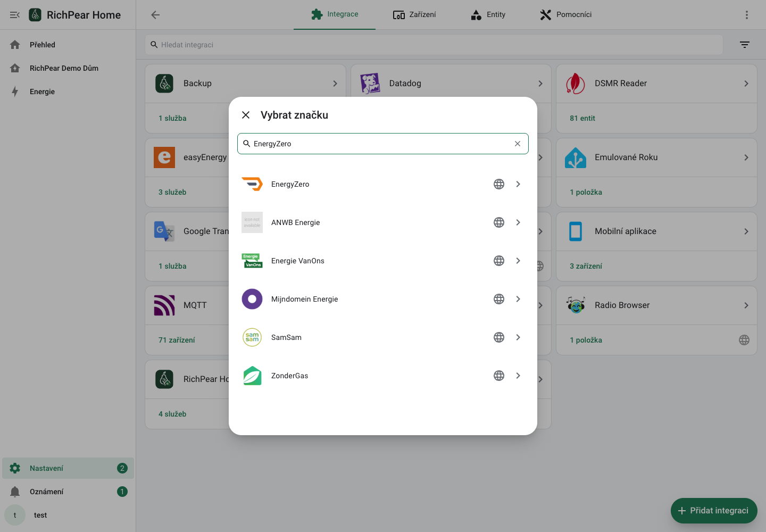
Task: Click the globe icon for Mijndomein Energie
Action: [499, 299]
